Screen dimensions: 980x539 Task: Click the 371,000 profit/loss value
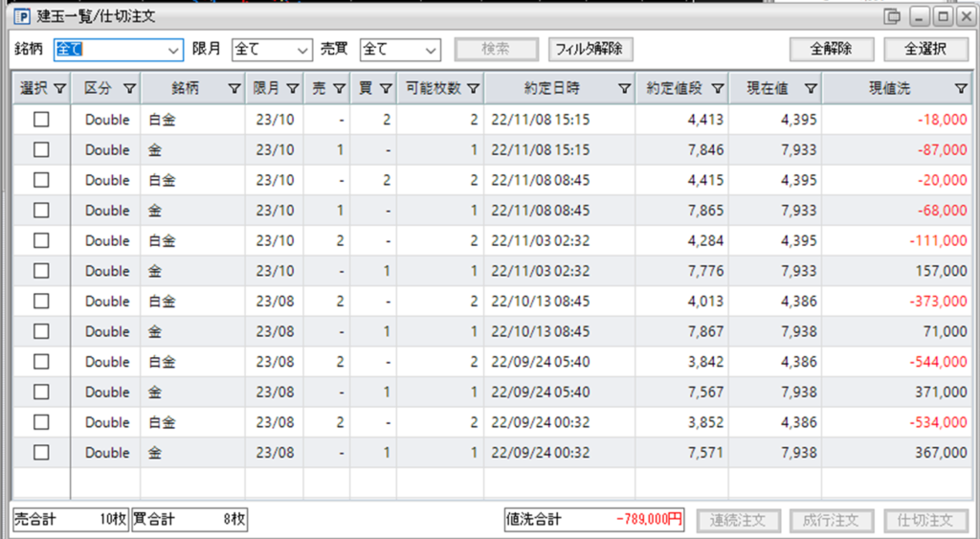coord(941,393)
